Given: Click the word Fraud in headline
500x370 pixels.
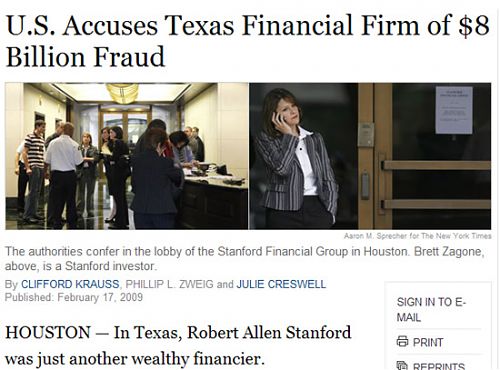Looking at the screenshot, I should pos(129,57).
